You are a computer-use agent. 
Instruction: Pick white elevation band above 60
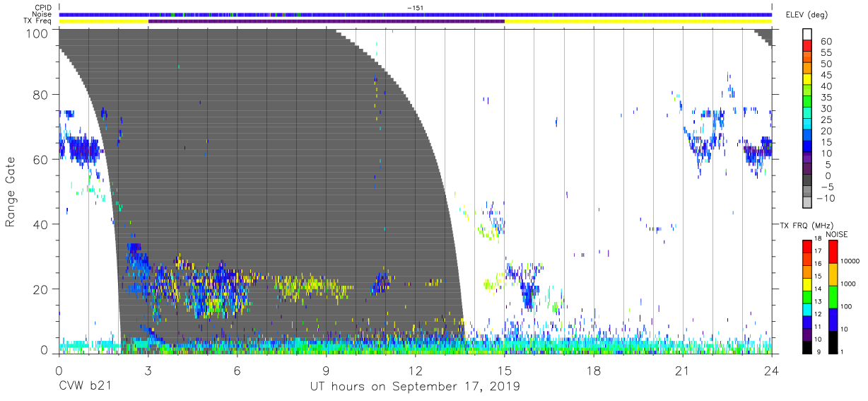pos(808,35)
